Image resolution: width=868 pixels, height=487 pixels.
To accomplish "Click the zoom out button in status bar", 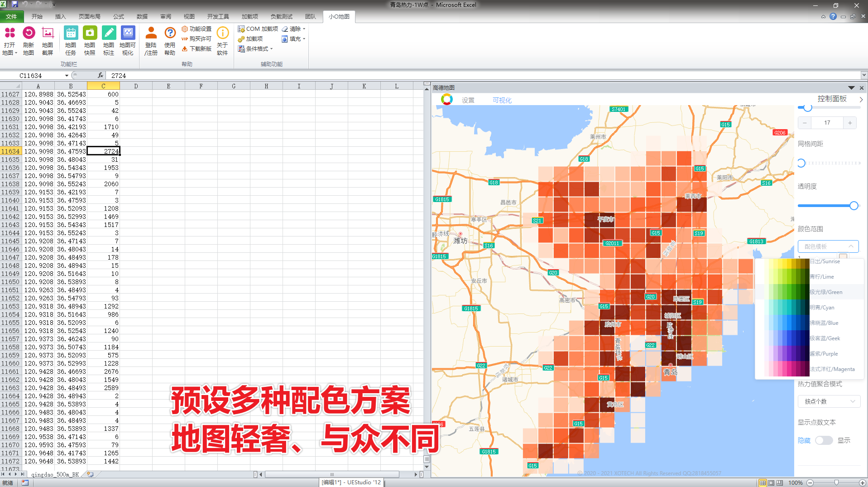I will point(810,483).
